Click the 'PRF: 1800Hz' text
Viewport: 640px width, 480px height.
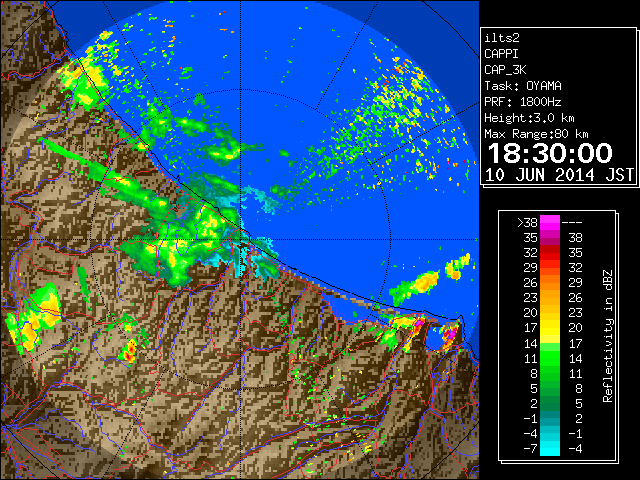[523, 102]
